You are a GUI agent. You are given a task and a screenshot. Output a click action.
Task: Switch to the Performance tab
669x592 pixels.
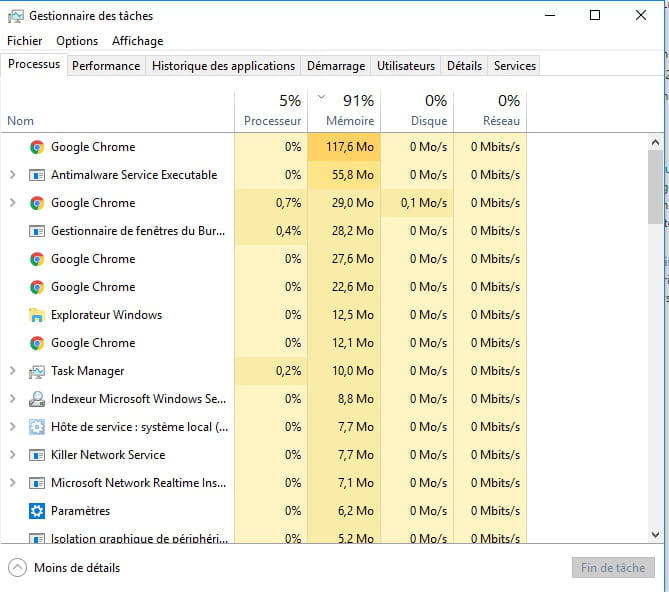106,66
